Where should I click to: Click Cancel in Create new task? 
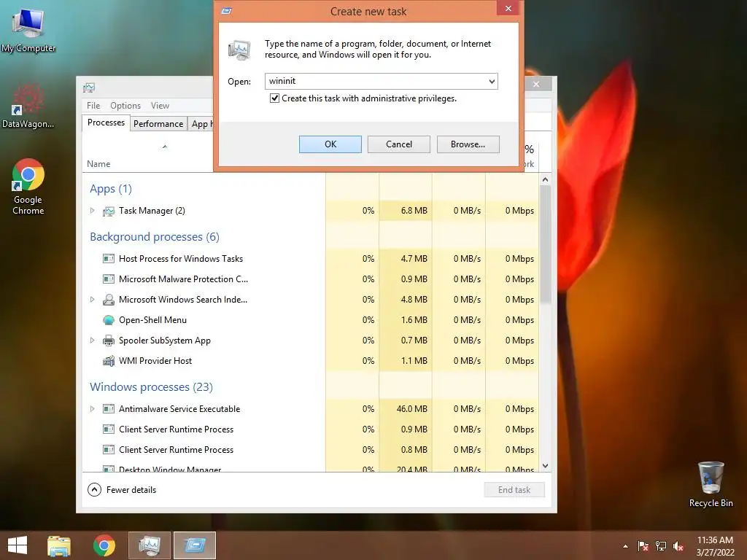click(x=399, y=144)
